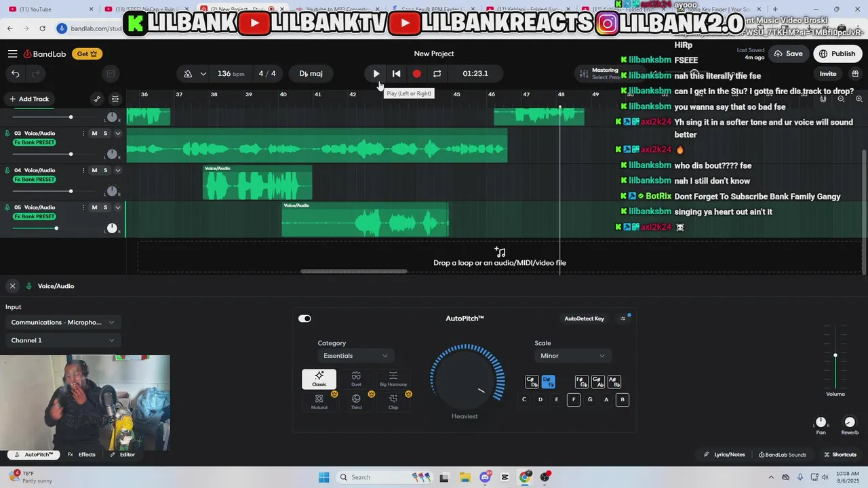Toggle the loop cycle button

pos(437,73)
